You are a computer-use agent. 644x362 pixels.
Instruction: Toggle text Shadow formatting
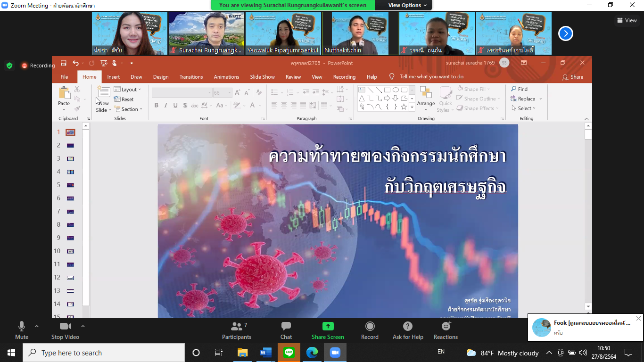[185, 105]
